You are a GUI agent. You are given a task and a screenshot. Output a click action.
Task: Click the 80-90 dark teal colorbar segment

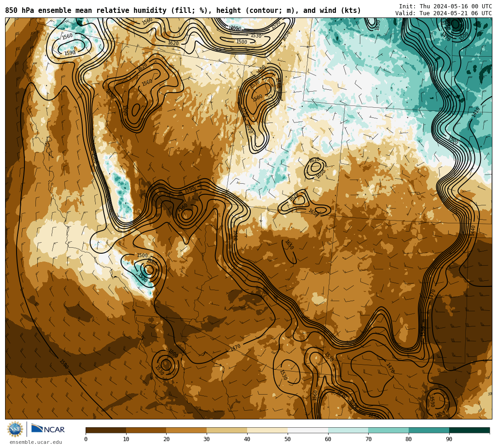point(429,430)
